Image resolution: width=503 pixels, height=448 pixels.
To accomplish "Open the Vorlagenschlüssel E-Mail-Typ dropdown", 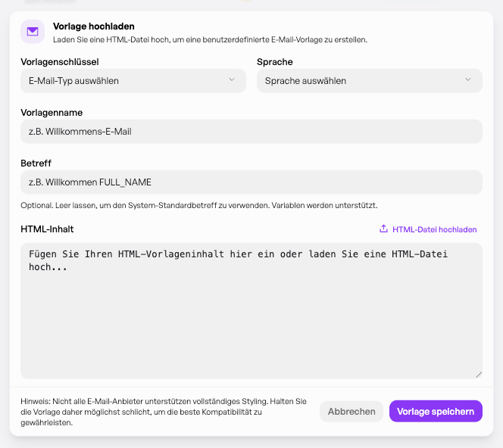I will pos(133,81).
